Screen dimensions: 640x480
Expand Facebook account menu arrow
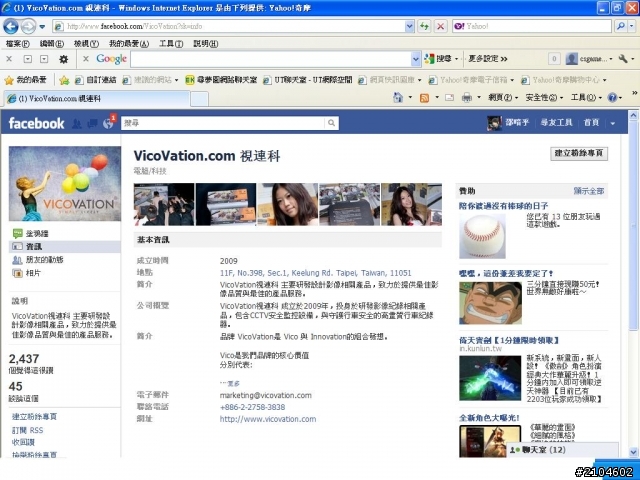612,123
